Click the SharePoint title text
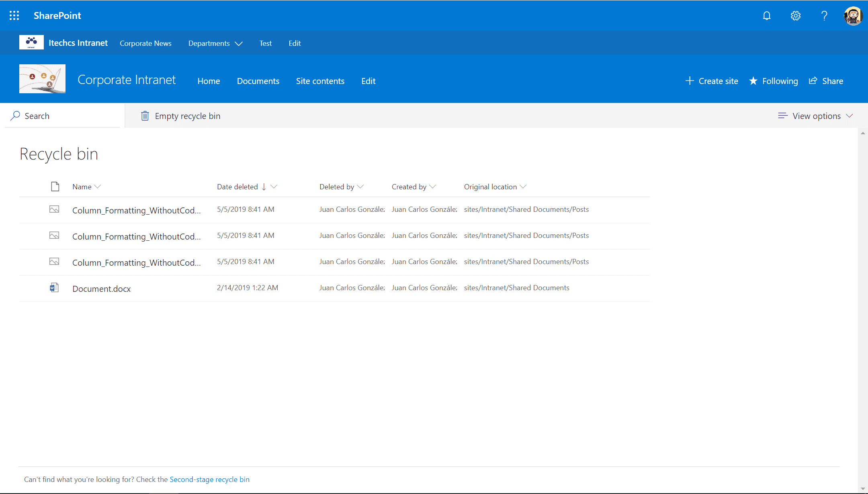The height and width of the screenshot is (494, 868). (57, 15)
